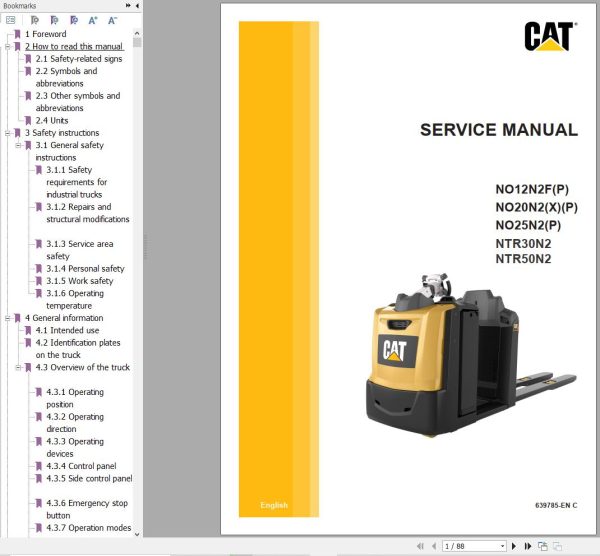This screenshot has height=556, width=600.
Task: Collapse '4.3 Overview of the truck' node
Action: 18,367
